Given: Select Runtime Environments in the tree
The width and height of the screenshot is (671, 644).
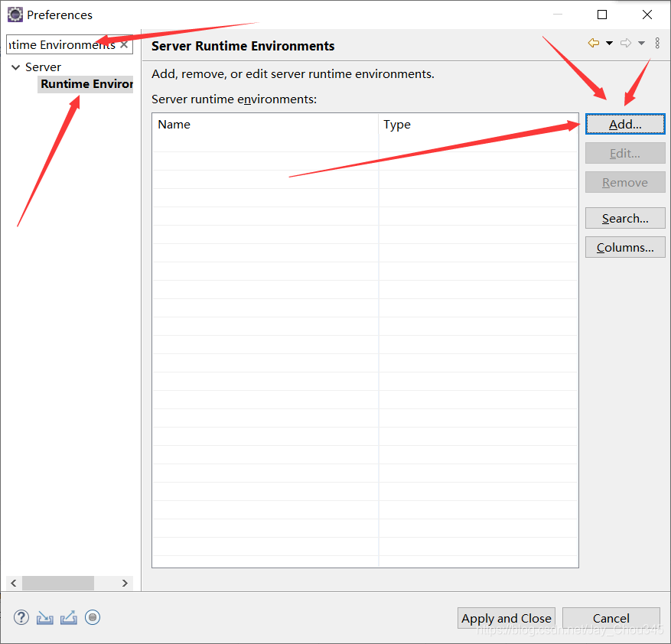Looking at the screenshot, I should point(86,84).
